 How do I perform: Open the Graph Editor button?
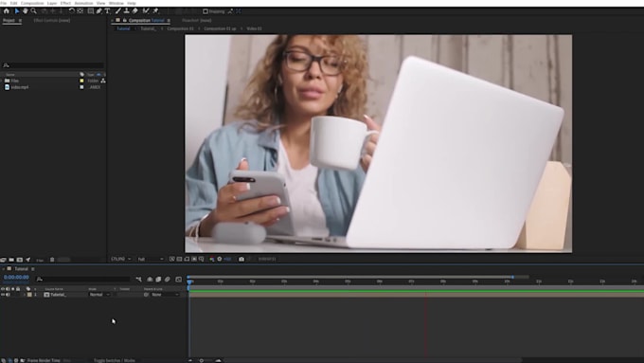[x=179, y=280]
